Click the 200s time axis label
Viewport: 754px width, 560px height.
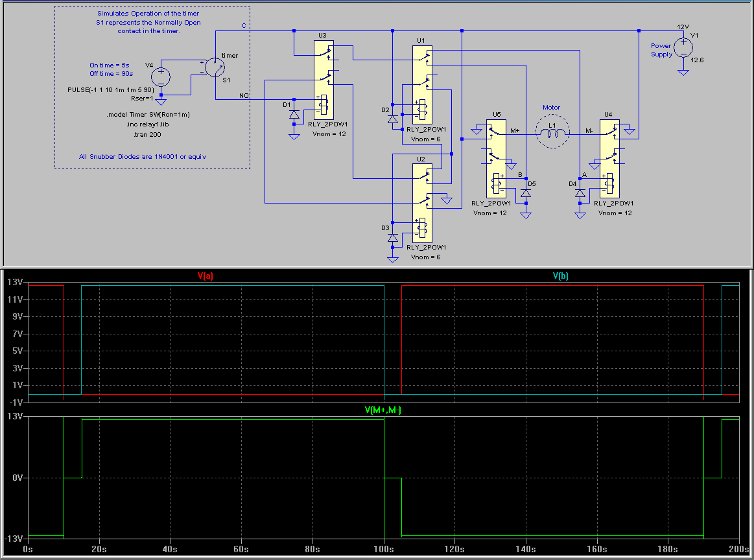(738, 549)
